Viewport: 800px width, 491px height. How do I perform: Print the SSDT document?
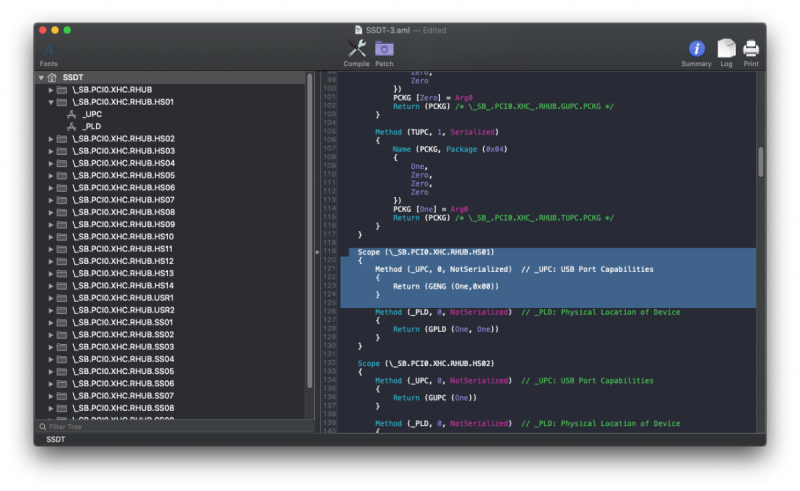[x=750, y=50]
